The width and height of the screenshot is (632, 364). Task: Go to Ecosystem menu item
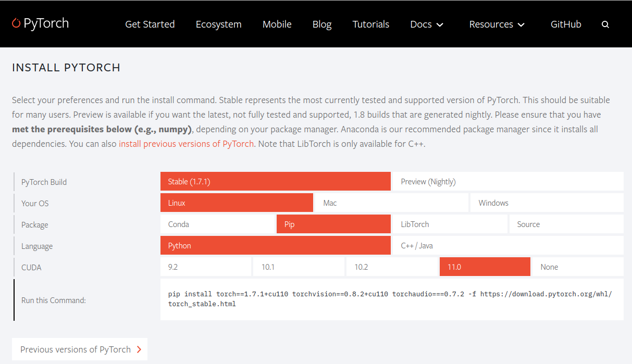pos(218,24)
